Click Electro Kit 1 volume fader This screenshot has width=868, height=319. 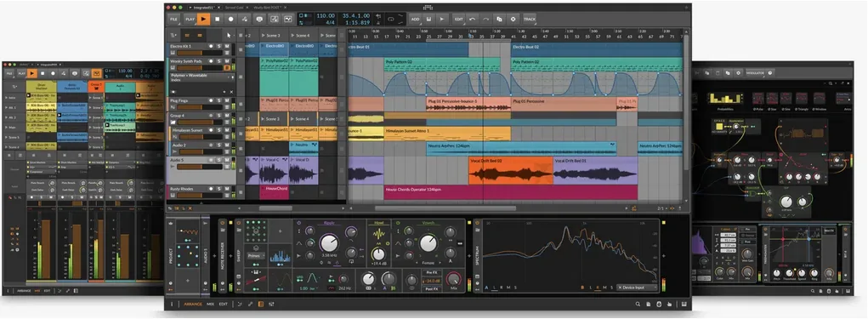click(199, 53)
